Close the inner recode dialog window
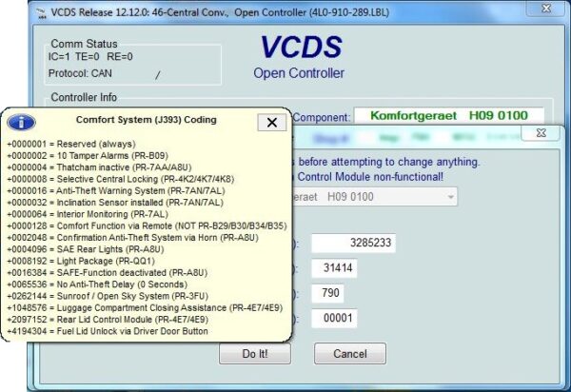This screenshot has height=392, width=571. click(x=541, y=133)
